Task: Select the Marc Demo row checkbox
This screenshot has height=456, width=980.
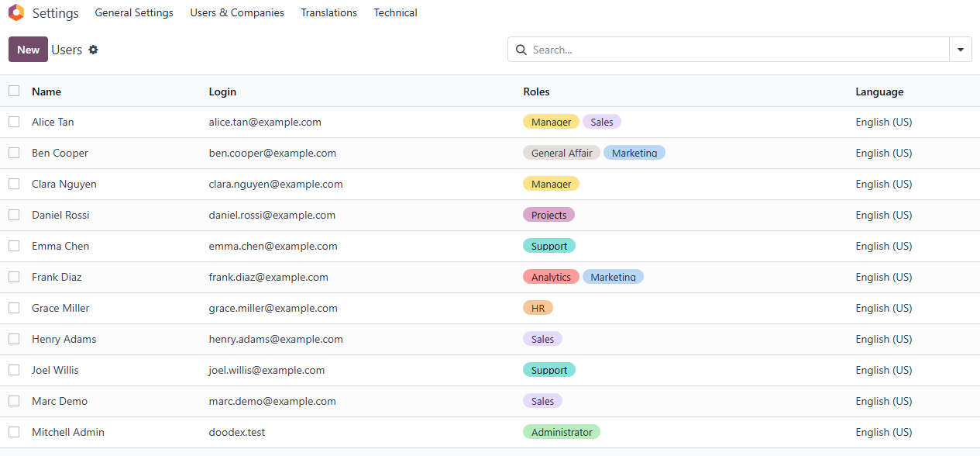Action: (14, 401)
